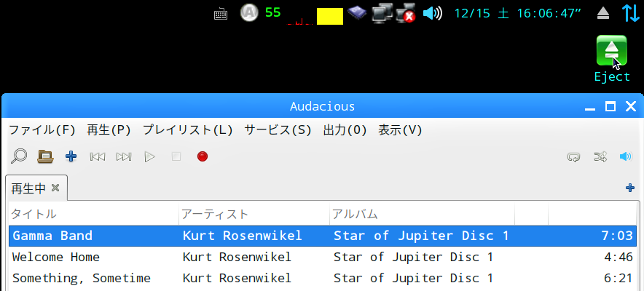Click the blue disk drive tray icon
Screen dimensions: 644x291
point(357,12)
